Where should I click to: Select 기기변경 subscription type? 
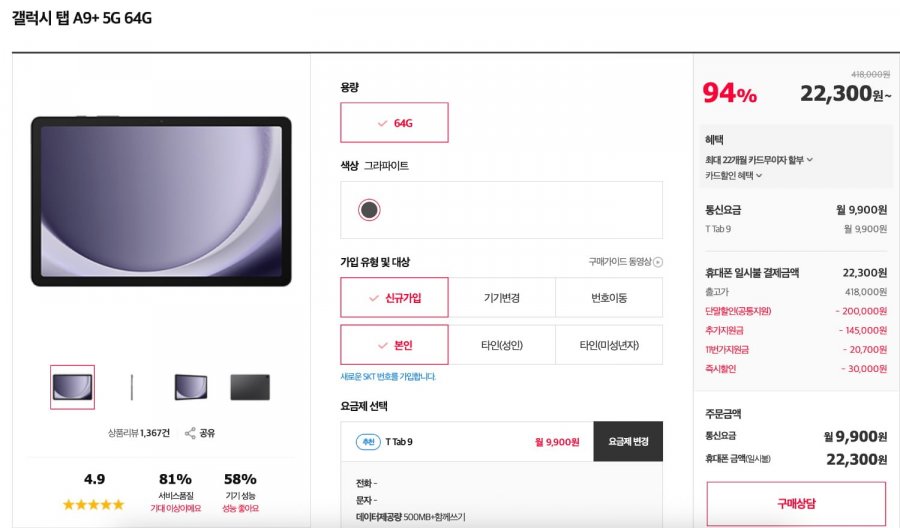pyautogui.click(x=502, y=298)
